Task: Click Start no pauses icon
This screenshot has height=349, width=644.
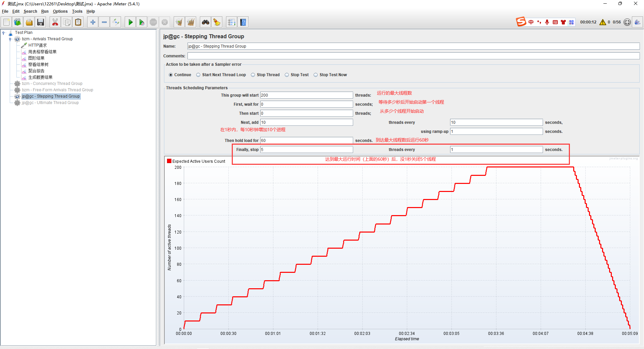Action: [x=142, y=22]
